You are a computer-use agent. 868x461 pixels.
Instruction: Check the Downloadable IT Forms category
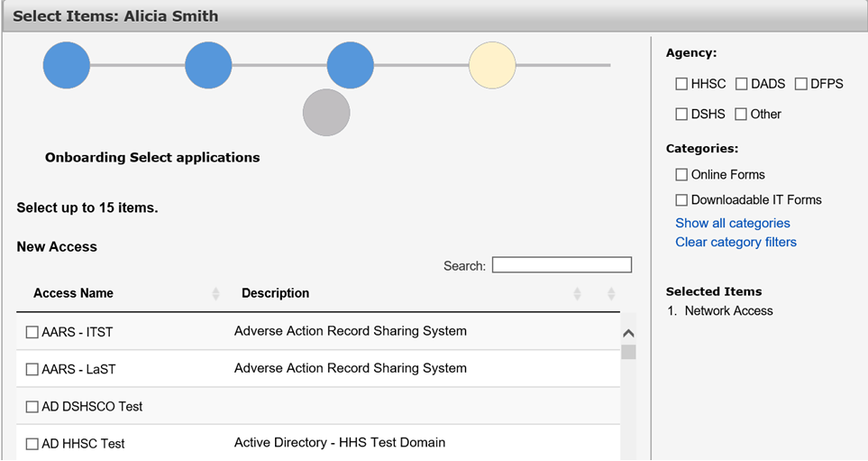[x=681, y=200]
